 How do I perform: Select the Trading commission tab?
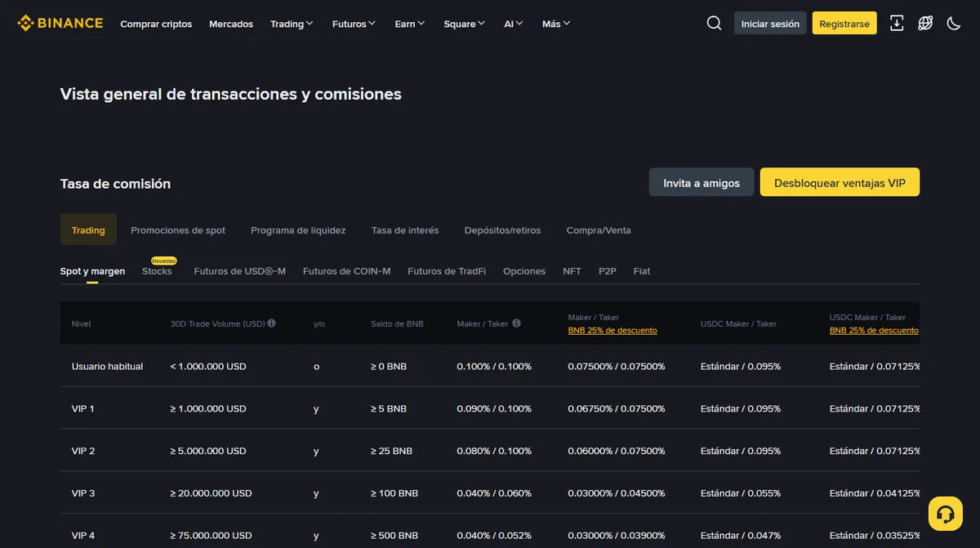click(x=88, y=230)
